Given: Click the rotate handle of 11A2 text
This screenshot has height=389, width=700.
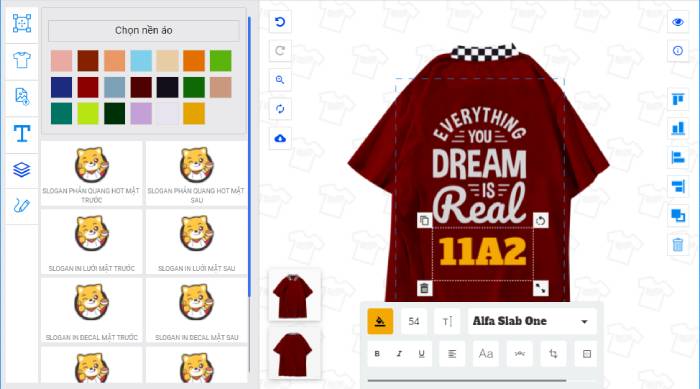Looking at the screenshot, I should pos(541,221).
